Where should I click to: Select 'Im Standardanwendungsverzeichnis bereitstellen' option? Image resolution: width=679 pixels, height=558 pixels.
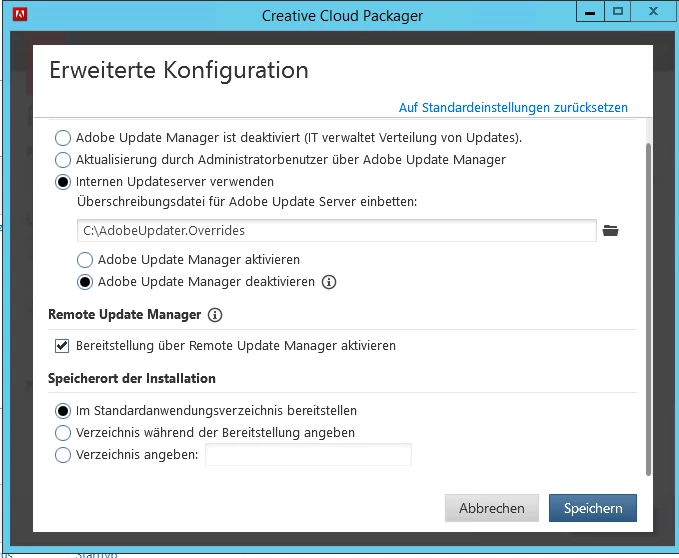pyautogui.click(x=63, y=411)
